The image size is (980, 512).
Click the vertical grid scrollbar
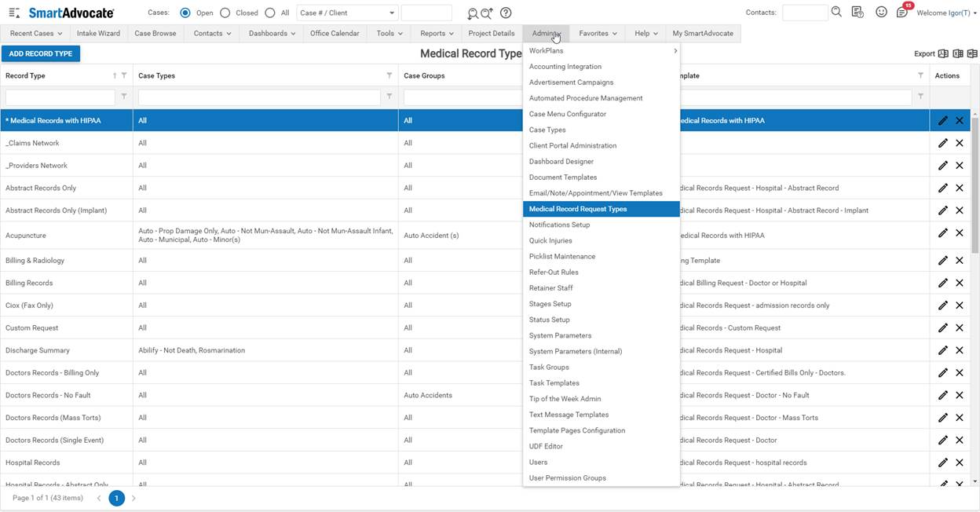pos(975,185)
